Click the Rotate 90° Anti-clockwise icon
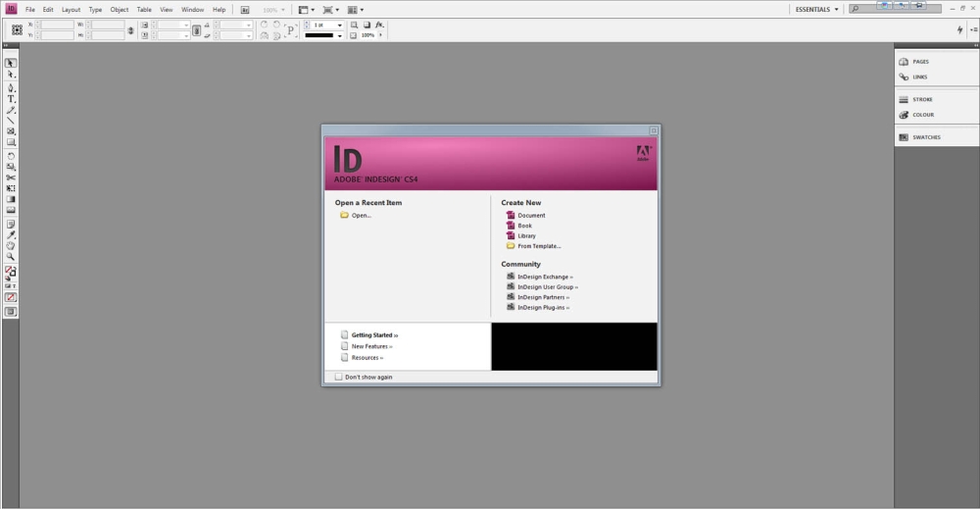 click(276, 25)
